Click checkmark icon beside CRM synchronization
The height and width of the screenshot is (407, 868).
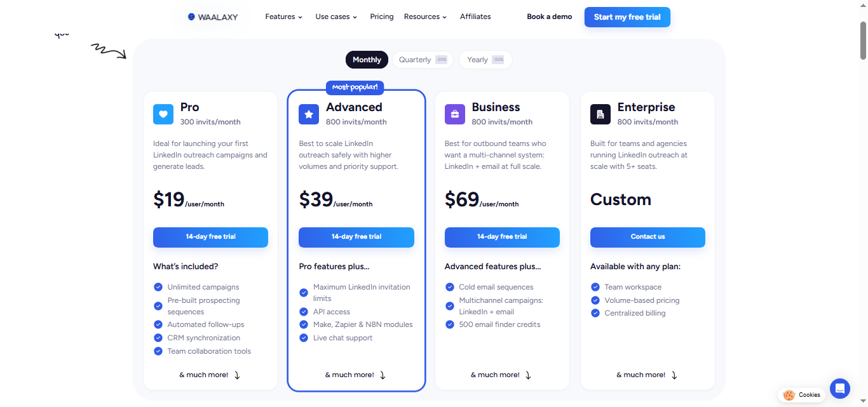[x=158, y=338]
